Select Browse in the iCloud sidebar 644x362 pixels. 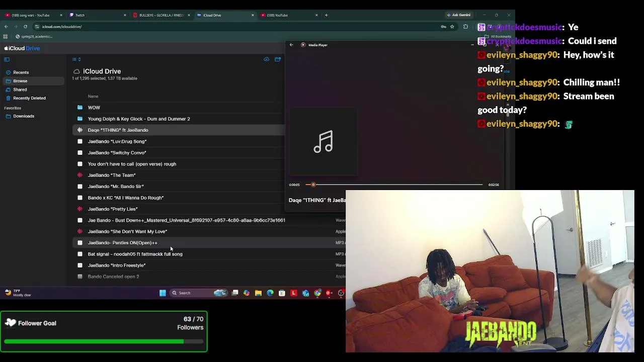[x=33, y=81]
